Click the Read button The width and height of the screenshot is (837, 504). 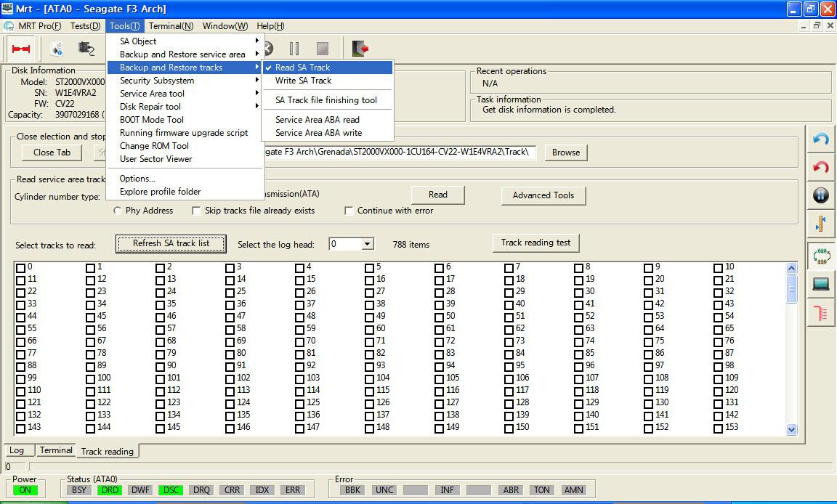click(437, 195)
